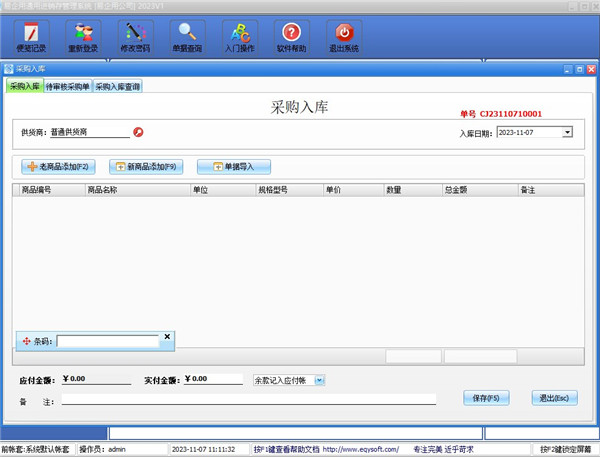Click the 重新登录 re-login icon
The image size is (600, 457).
(83, 38)
